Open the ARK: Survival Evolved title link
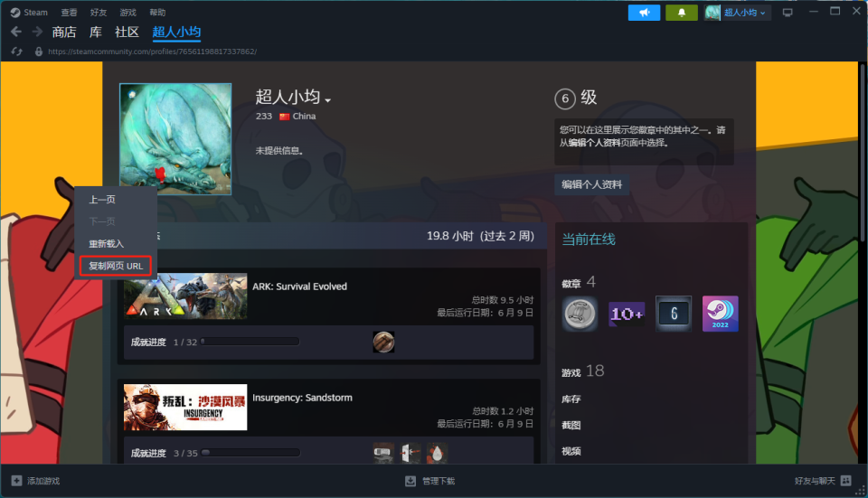This screenshot has height=498, width=868. (x=299, y=287)
